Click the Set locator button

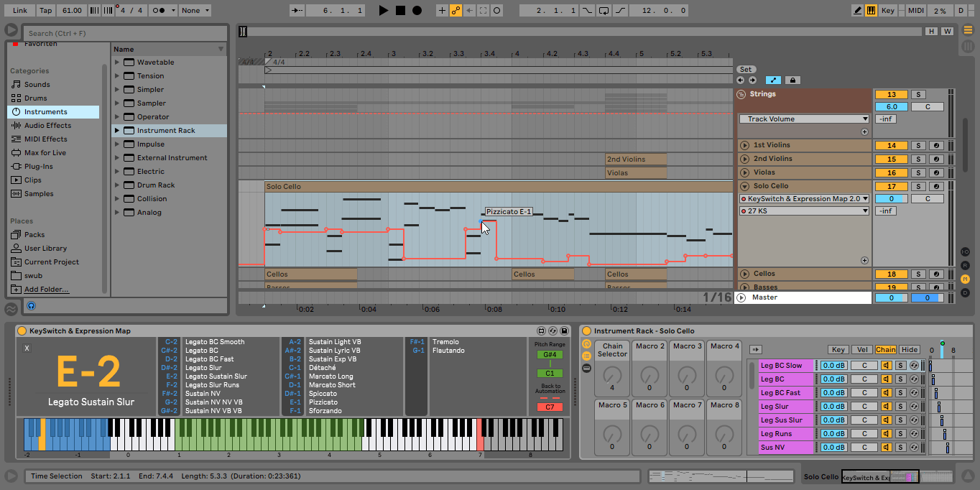pos(746,70)
